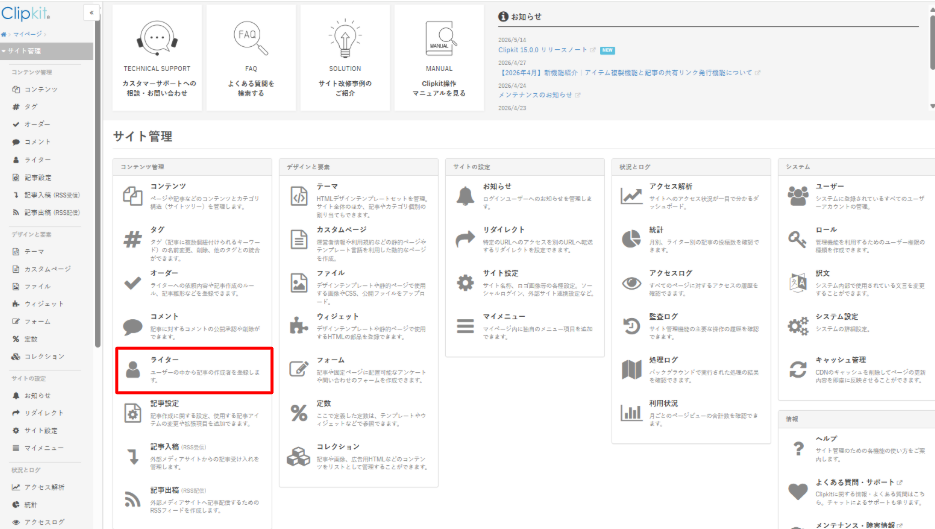
Task: Click the アクセスログ eye icon in grid
Action: (x=631, y=283)
